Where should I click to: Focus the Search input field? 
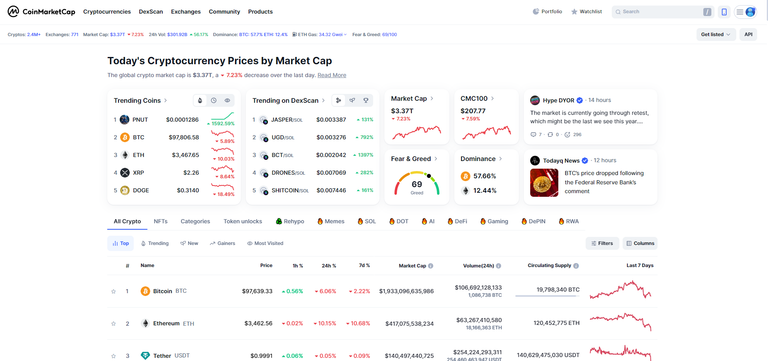pyautogui.click(x=663, y=12)
